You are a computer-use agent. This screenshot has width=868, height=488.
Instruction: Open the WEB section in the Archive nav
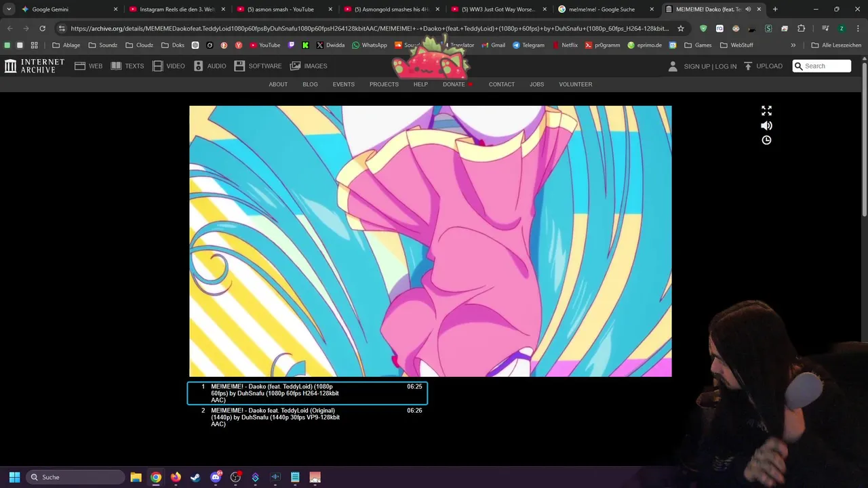[89, 66]
